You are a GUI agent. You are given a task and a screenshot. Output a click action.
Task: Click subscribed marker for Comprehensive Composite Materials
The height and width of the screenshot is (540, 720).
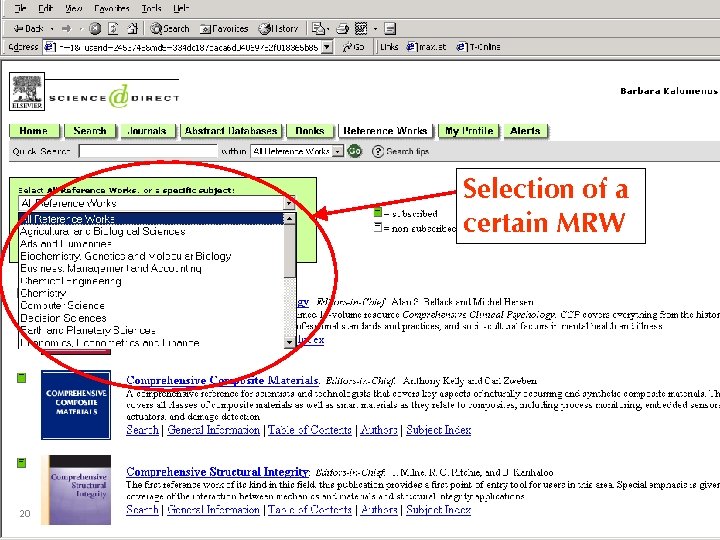[x=21, y=378]
